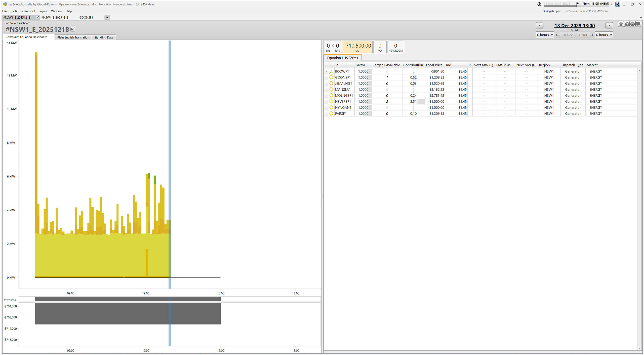The height and width of the screenshot is (355, 644).
Task: Open the right 6 hours dropdown
Action: tap(604, 35)
